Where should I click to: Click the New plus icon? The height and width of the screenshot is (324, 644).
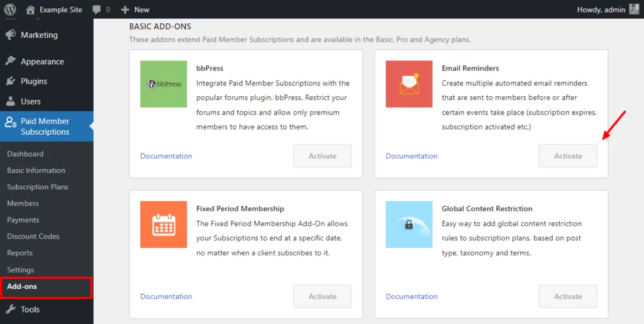(x=125, y=9)
